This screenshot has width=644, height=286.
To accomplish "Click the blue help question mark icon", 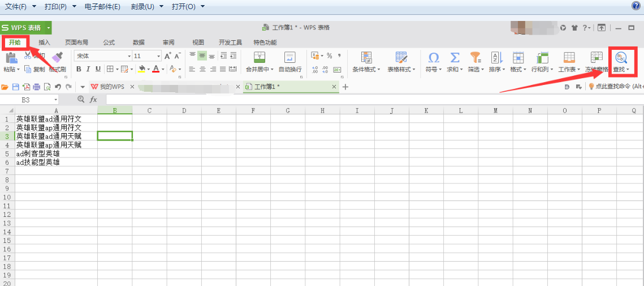I will pyautogui.click(x=636, y=5).
